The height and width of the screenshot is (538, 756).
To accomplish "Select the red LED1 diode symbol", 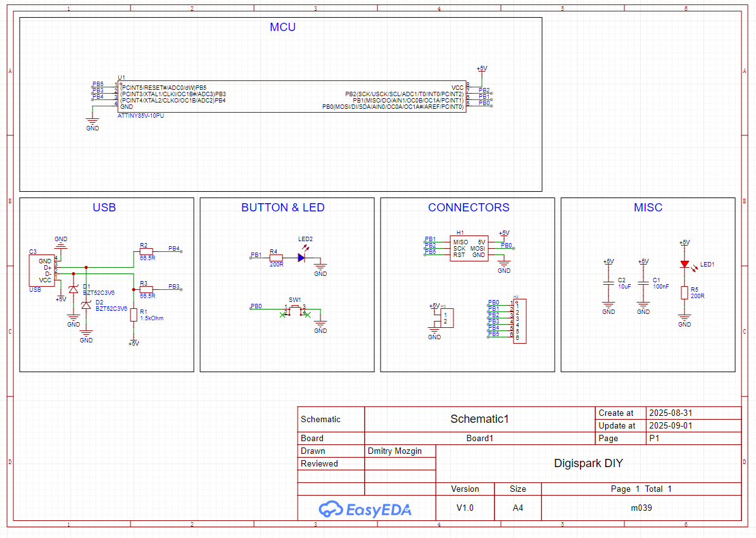I will (x=684, y=265).
